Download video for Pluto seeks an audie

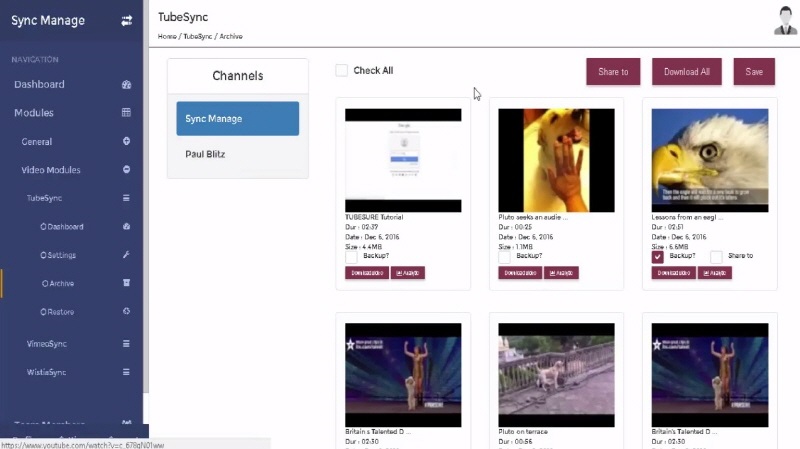(x=520, y=273)
